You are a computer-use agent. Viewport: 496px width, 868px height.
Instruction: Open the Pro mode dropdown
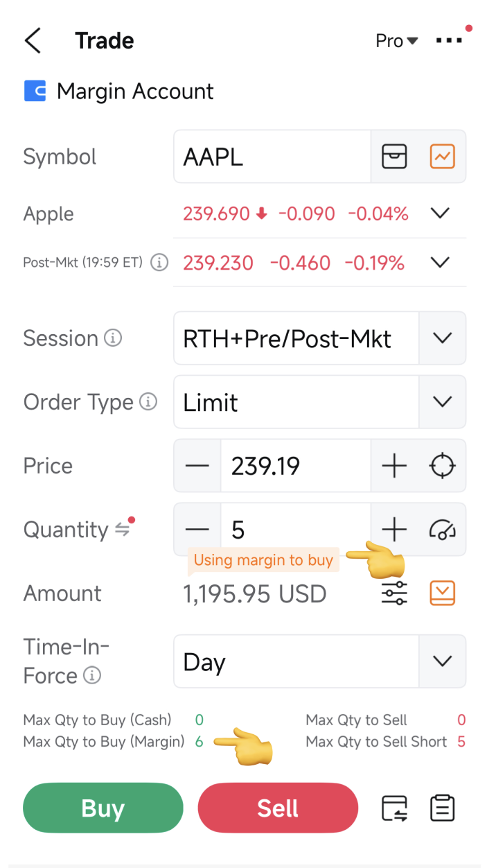coord(396,41)
